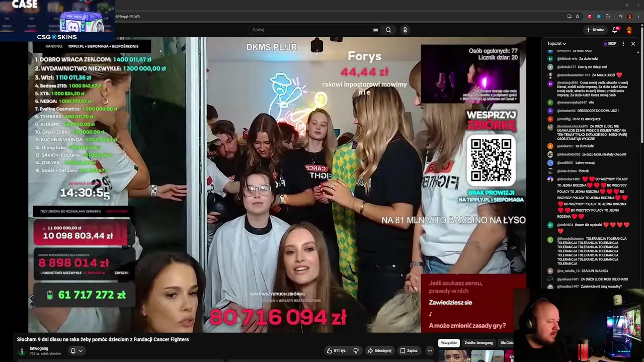Like the video (811 tys.)

coord(336,350)
